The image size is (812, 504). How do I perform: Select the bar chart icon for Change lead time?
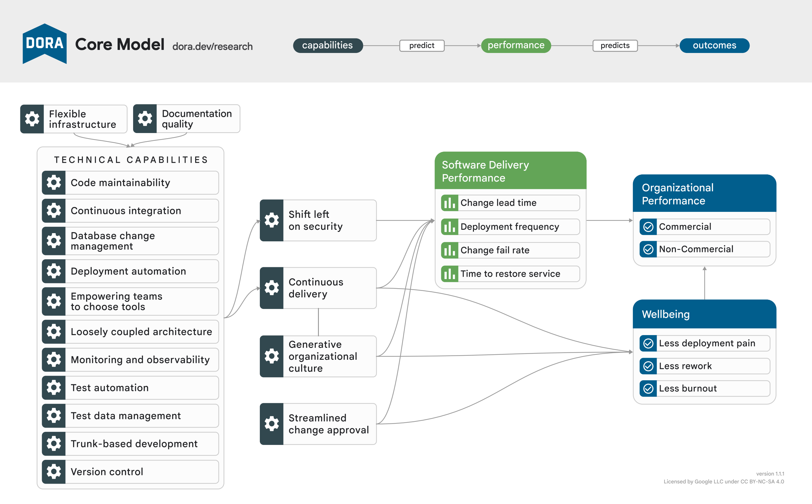click(x=449, y=203)
